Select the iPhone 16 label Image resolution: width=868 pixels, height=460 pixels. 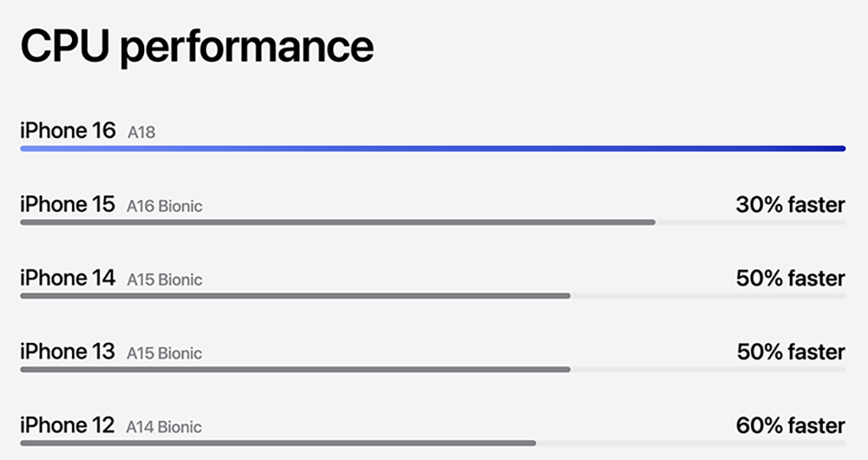click(67, 131)
